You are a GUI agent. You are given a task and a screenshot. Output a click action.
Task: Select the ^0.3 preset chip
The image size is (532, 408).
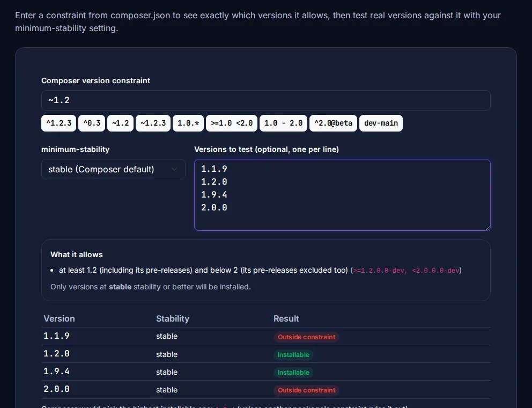click(92, 123)
